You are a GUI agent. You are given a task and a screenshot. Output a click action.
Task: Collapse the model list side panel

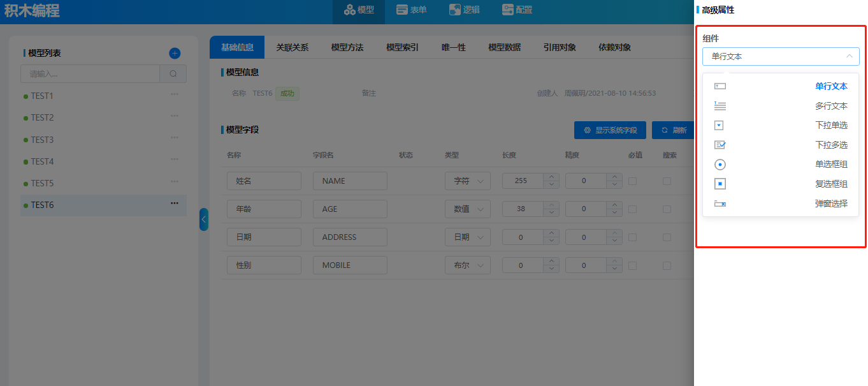click(x=204, y=219)
